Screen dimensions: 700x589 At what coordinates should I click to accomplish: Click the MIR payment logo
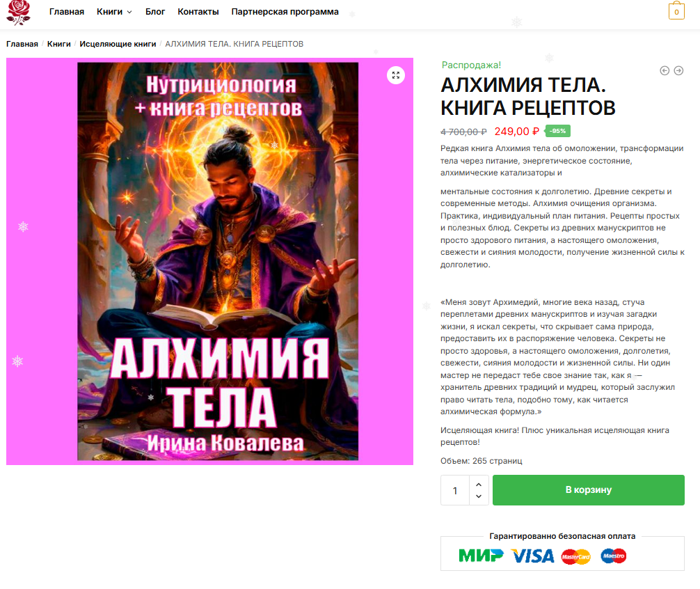click(x=481, y=556)
